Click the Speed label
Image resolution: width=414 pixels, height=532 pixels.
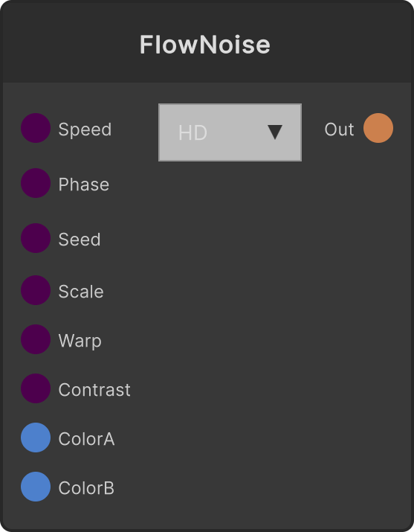pyautogui.click(x=85, y=129)
